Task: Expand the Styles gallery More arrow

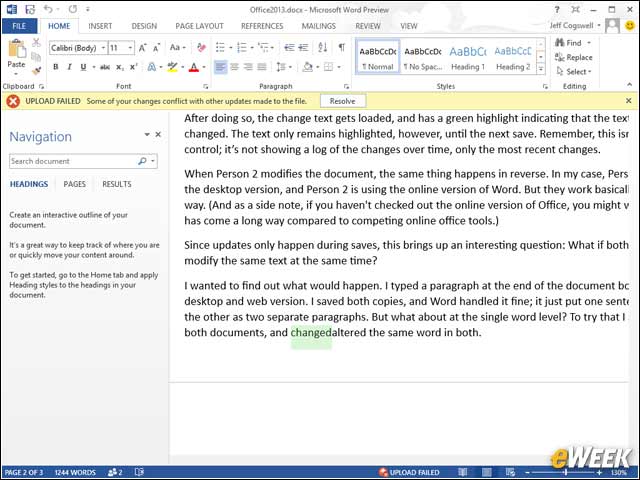Action: tap(541, 69)
